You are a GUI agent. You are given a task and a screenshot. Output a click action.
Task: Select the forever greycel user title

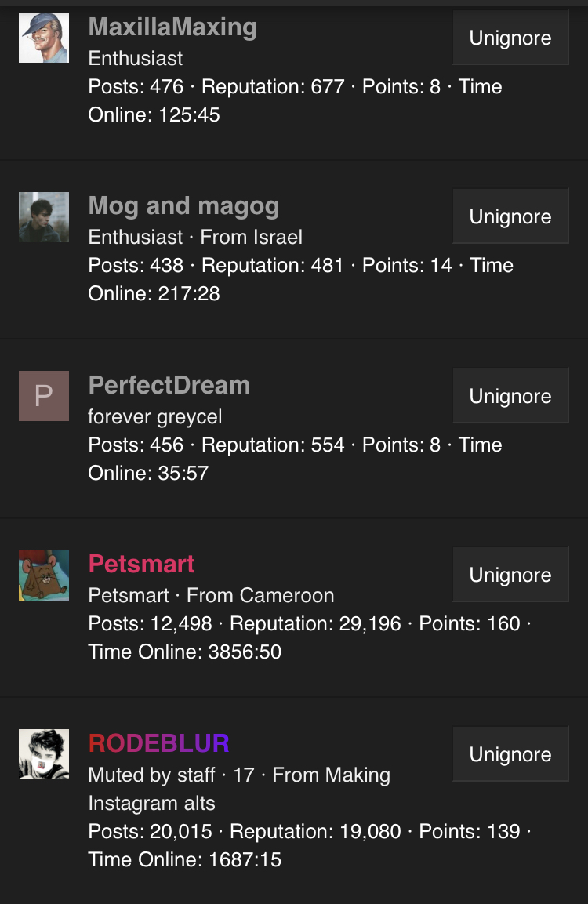tap(155, 416)
